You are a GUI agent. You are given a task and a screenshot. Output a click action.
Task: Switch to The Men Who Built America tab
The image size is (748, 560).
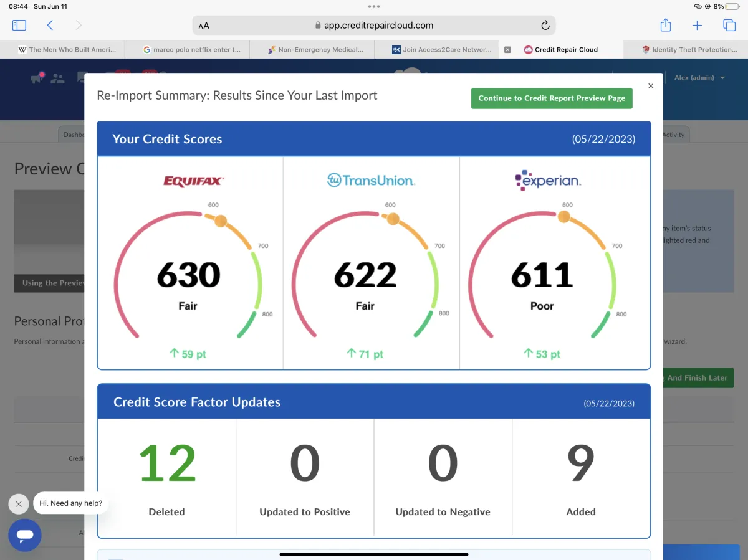[x=67, y=50]
